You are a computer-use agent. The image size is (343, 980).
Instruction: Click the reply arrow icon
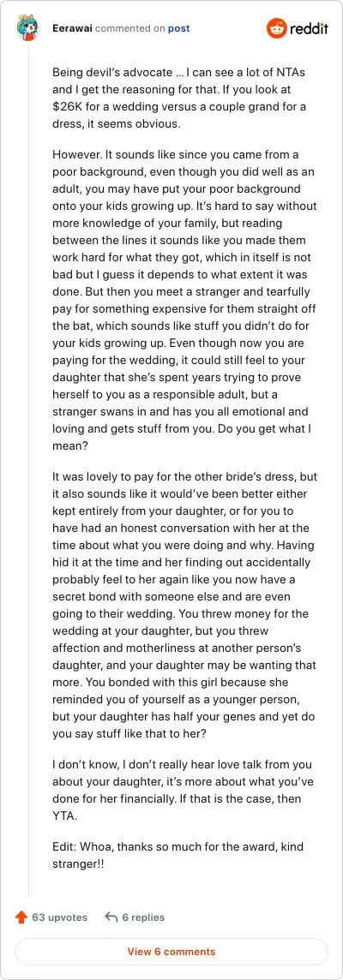pyautogui.click(x=111, y=917)
